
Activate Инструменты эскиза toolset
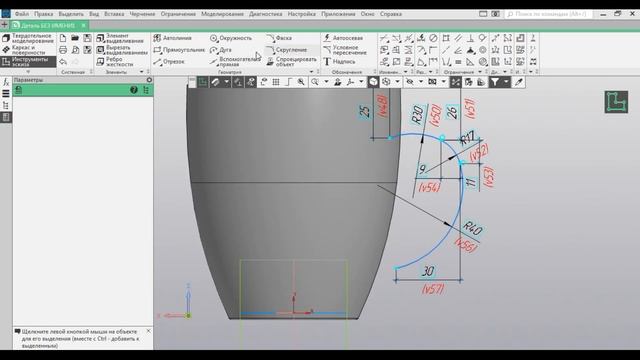click(x=28, y=62)
